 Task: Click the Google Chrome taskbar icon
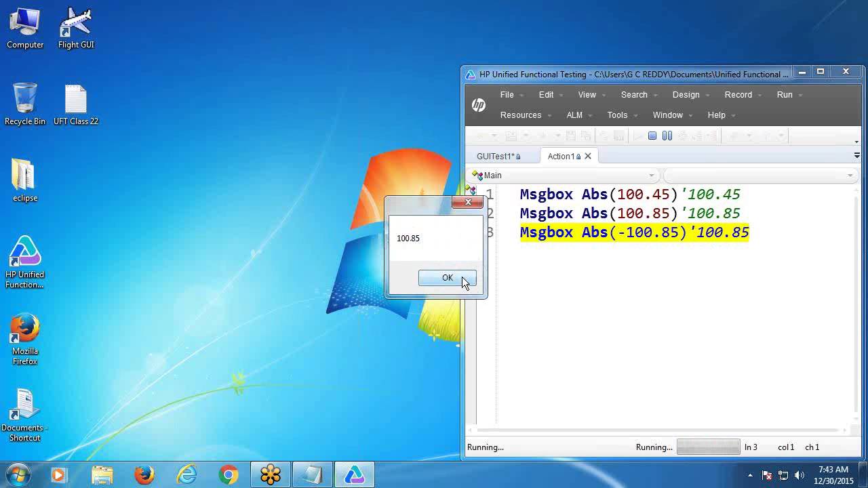pos(229,475)
